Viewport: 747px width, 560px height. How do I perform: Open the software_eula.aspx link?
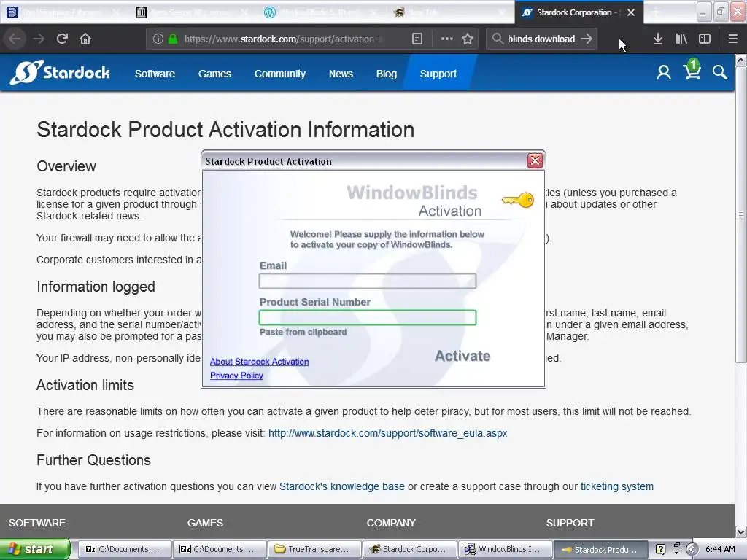click(388, 433)
